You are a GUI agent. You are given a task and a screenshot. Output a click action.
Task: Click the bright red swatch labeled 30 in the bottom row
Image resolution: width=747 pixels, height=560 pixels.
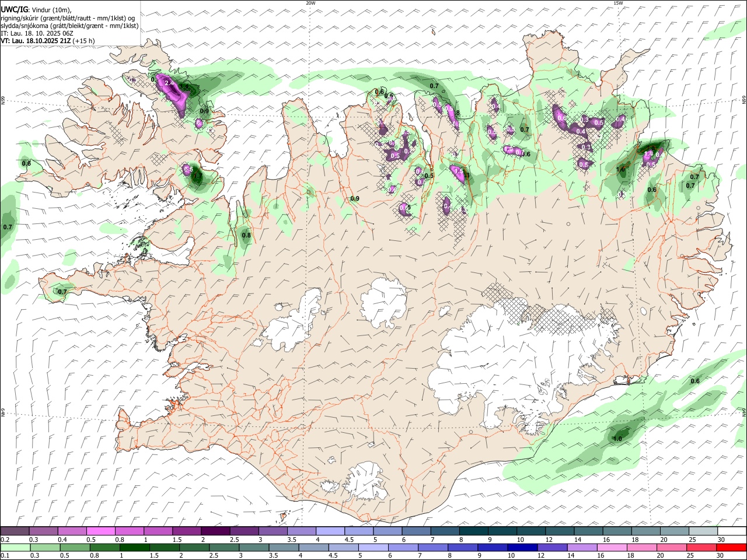[732, 547]
